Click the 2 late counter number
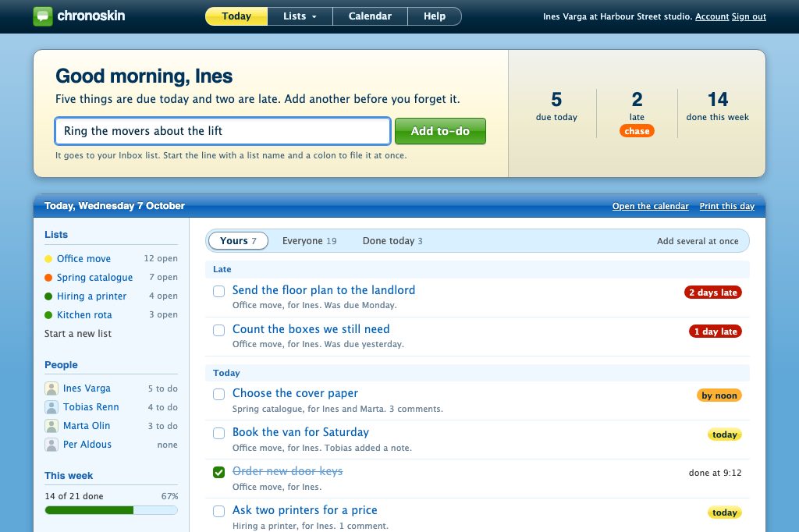 pos(637,99)
